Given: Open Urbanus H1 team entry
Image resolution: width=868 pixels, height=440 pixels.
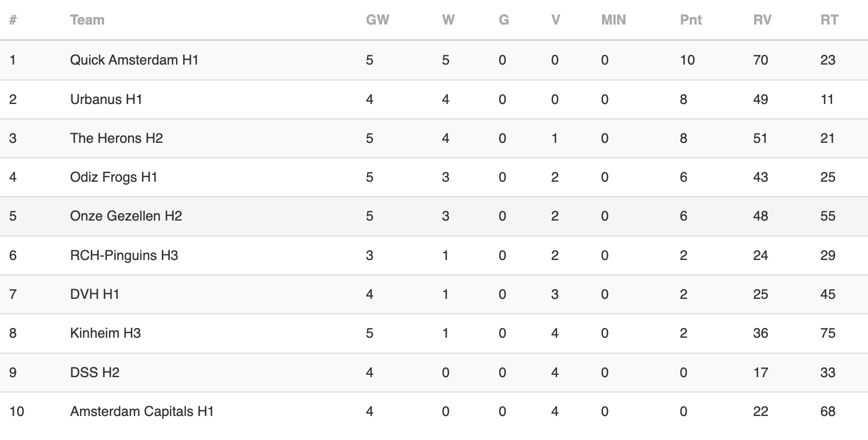Looking at the screenshot, I should click(106, 99).
